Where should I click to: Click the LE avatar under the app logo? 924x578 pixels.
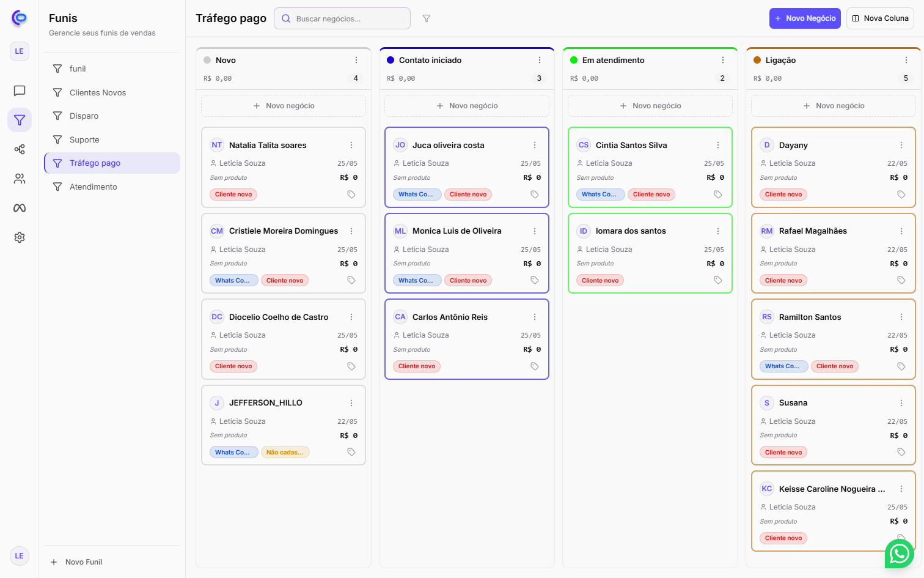(x=20, y=51)
